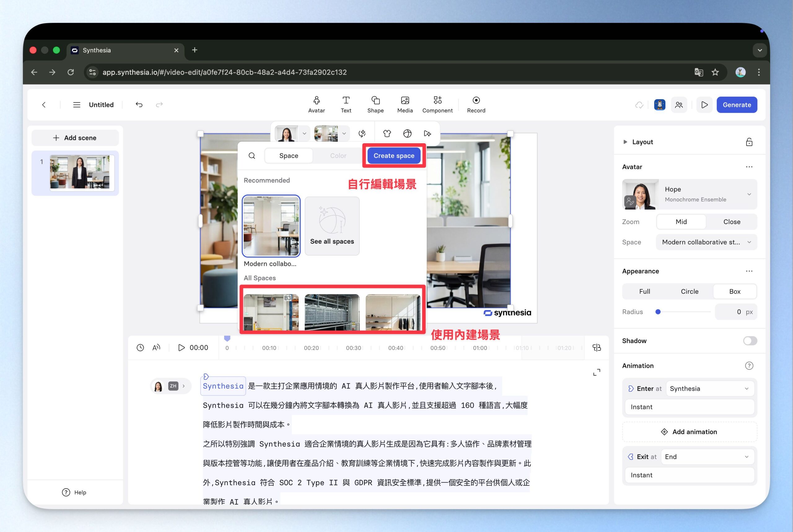
Task: Click the split scene icon on timeline
Action: tap(596, 347)
